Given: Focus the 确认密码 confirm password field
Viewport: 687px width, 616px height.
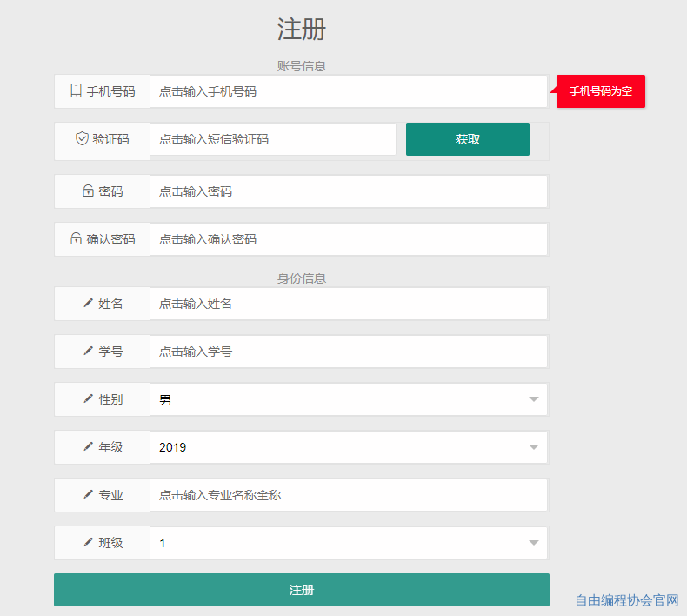Looking at the screenshot, I should pyautogui.click(x=349, y=239).
